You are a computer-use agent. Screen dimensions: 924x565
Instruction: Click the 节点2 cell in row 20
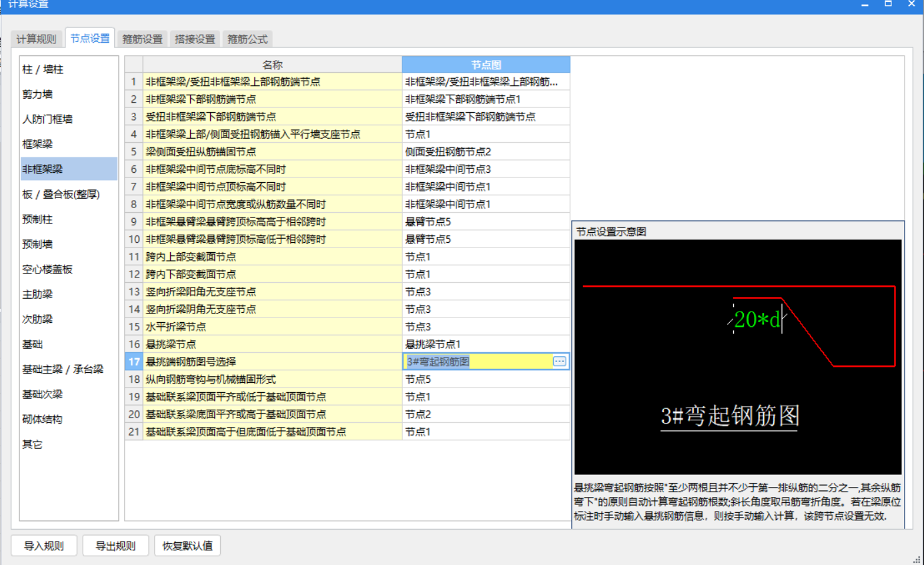pos(486,414)
